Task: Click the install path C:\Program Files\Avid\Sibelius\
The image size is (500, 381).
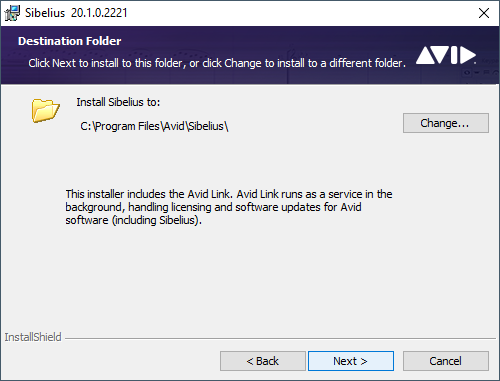Action: (154, 126)
